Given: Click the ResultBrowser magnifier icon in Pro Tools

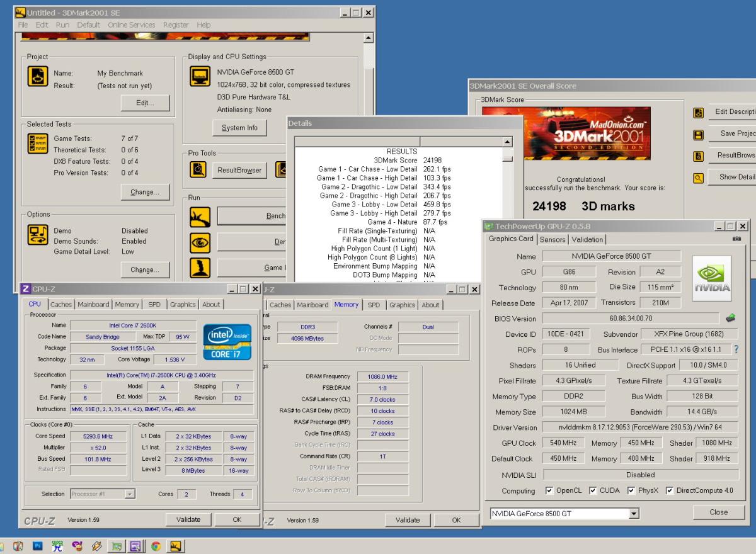Looking at the screenshot, I should (198, 169).
